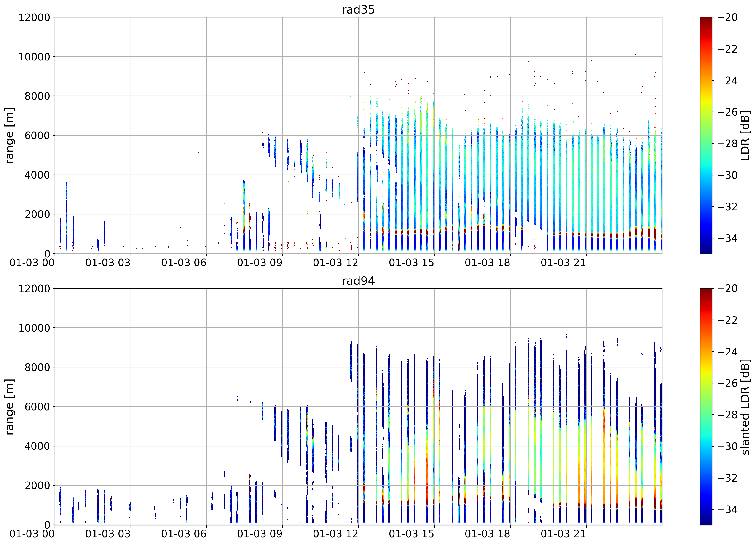
Task: Click the color gradient bar beside the rad35 plot
Action: (706, 135)
